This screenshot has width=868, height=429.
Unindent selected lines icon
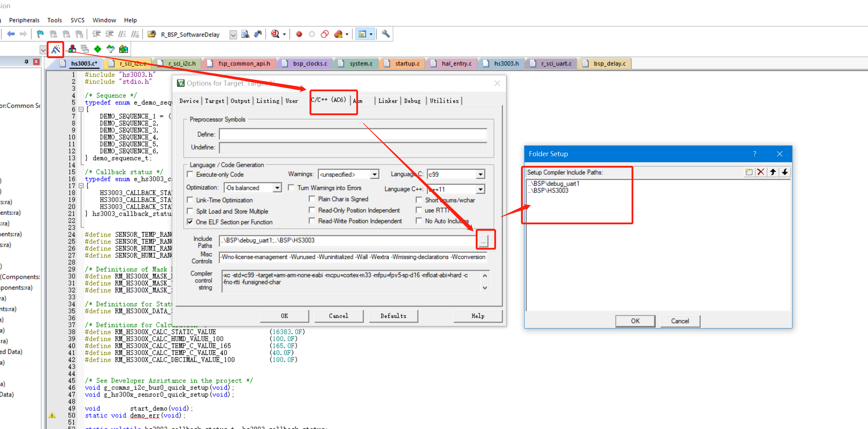tap(109, 34)
